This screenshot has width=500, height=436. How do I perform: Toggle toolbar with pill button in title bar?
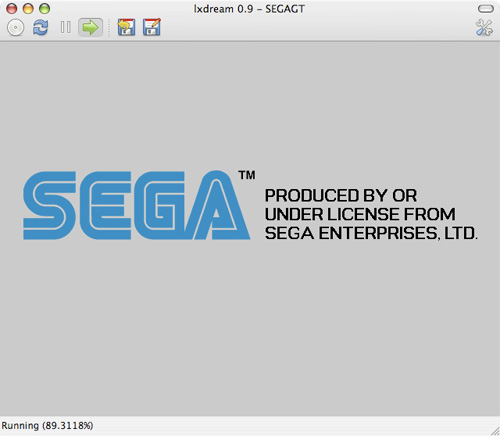pos(486,9)
